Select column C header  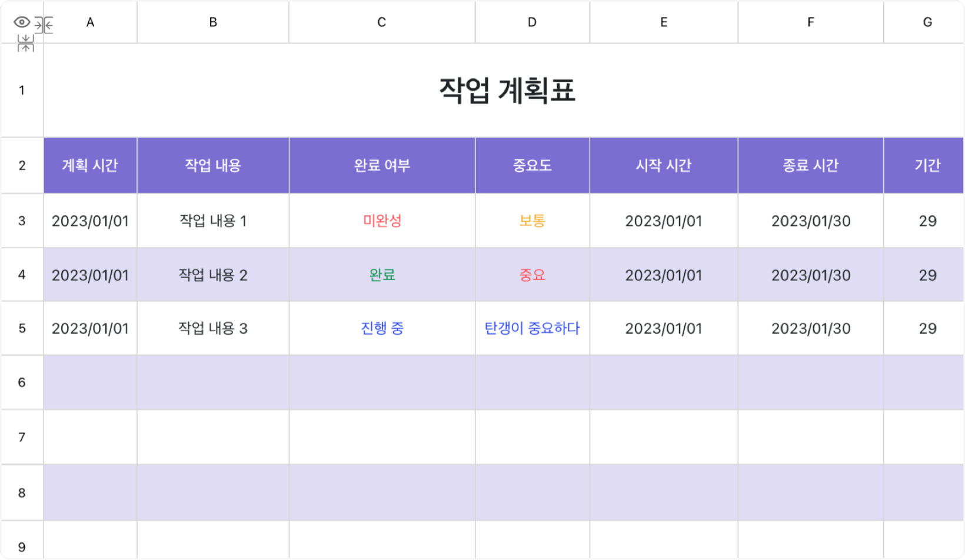tap(382, 22)
